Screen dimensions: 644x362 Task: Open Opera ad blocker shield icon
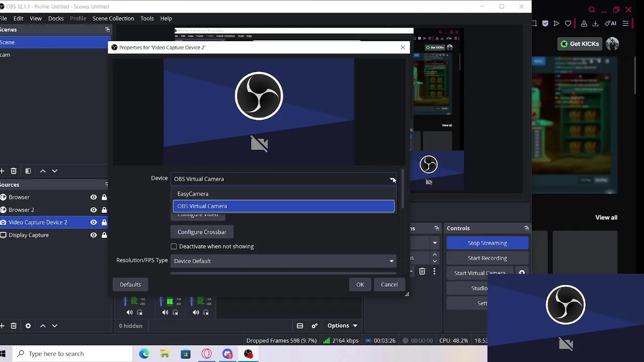(545, 23)
